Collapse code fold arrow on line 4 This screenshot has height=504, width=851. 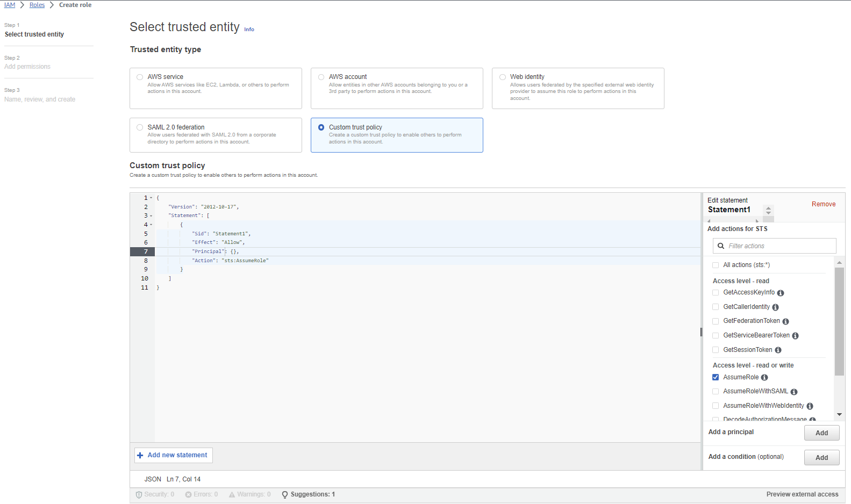point(151,225)
